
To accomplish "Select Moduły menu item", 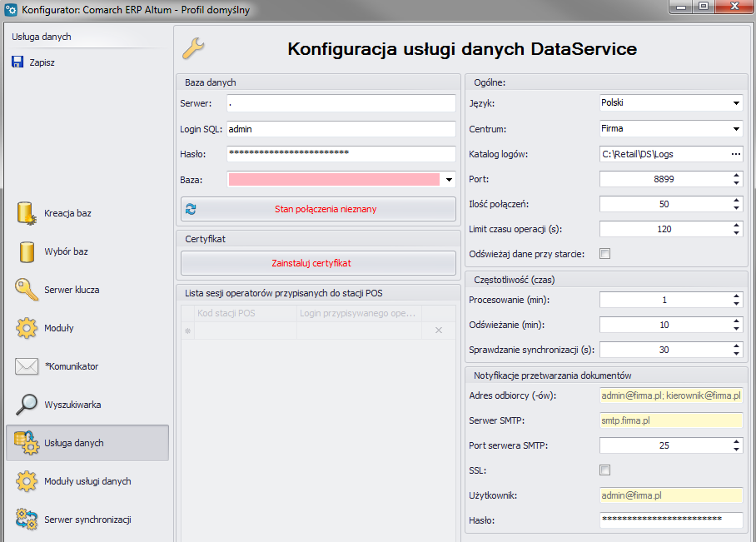I will pyautogui.click(x=59, y=328).
